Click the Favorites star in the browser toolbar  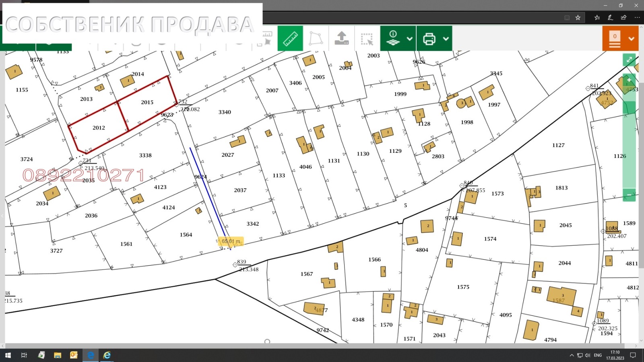[x=578, y=17]
